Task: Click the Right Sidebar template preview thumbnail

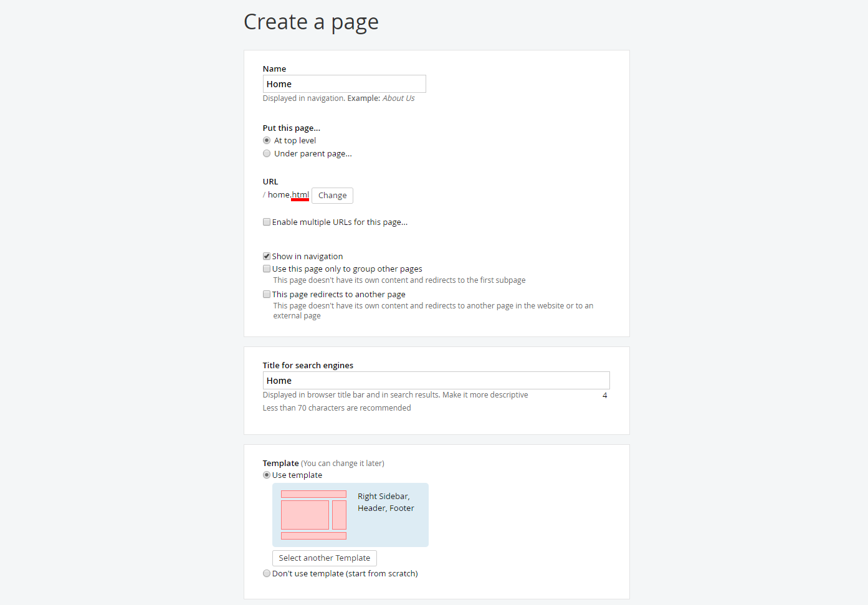Action: coord(313,515)
